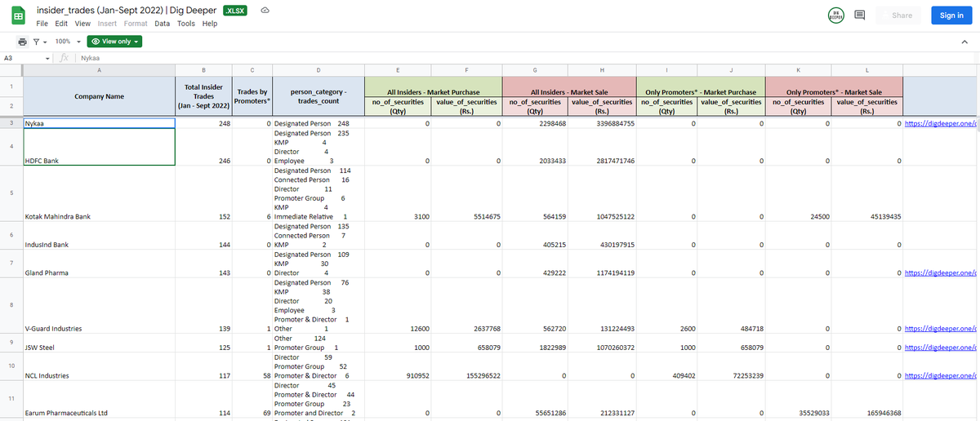Click the select-all corner box
This screenshot has width=980, height=421.
click(11, 70)
